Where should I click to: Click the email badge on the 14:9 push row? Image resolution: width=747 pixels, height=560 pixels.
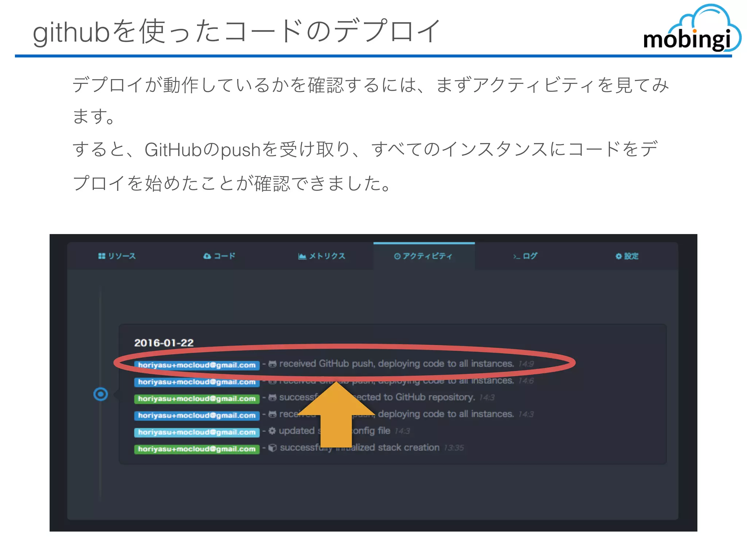point(197,365)
